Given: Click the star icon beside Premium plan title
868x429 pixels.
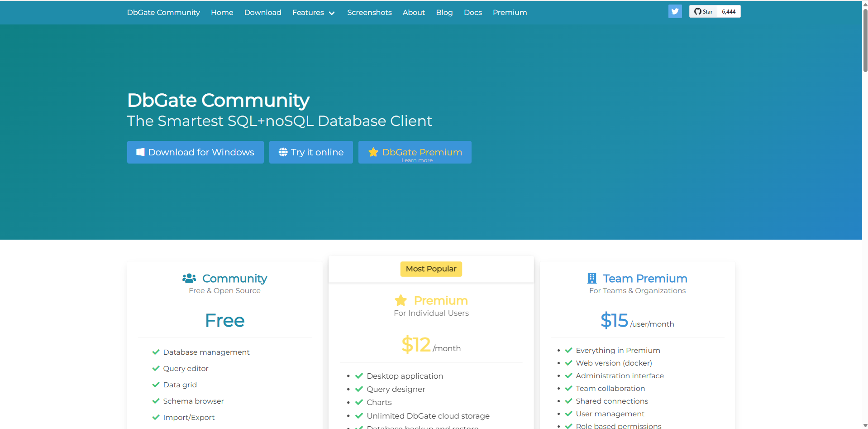Looking at the screenshot, I should (401, 300).
